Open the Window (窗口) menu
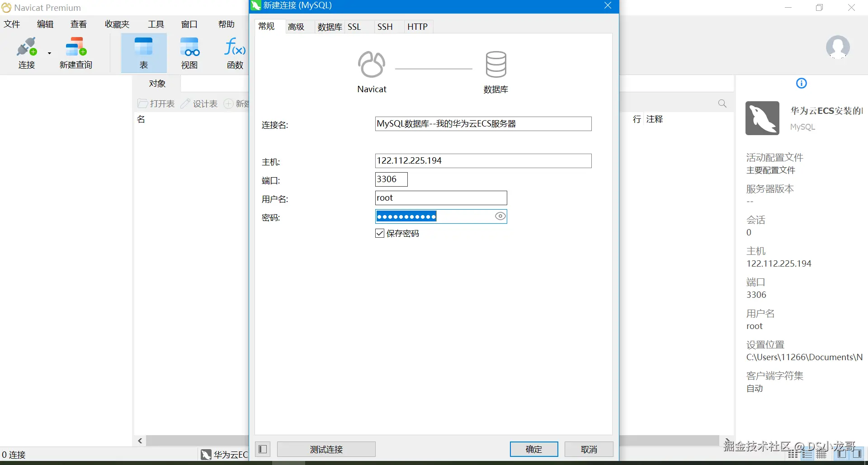 [189, 24]
